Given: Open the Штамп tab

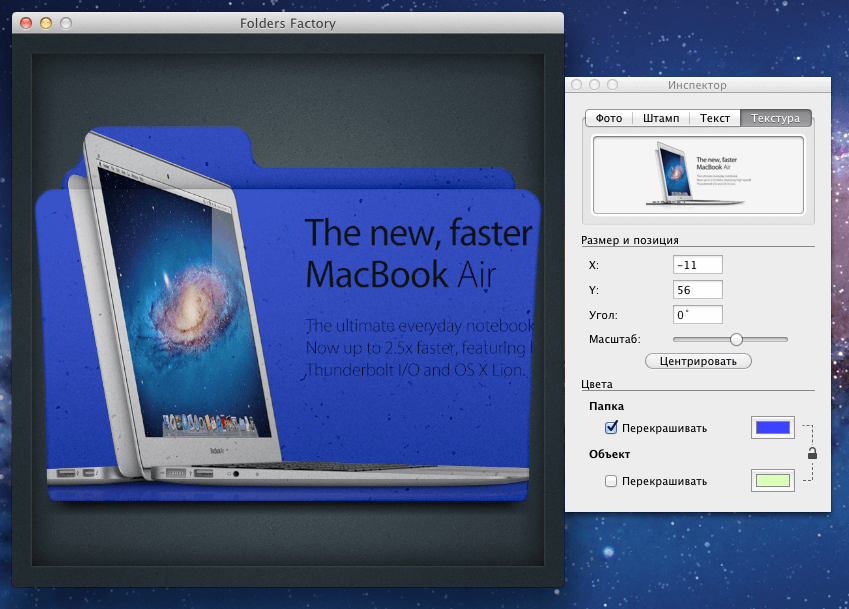Looking at the screenshot, I should tap(662, 117).
